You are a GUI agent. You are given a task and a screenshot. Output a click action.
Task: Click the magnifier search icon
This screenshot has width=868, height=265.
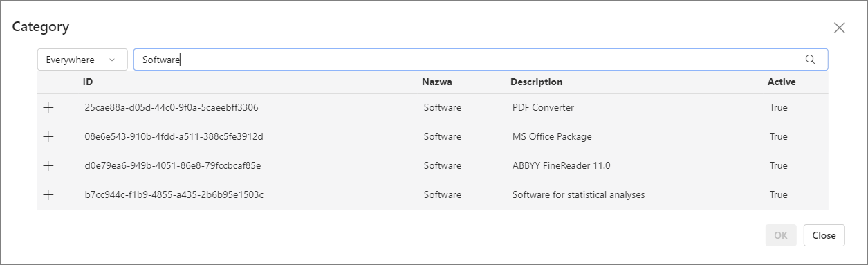[811, 60]
